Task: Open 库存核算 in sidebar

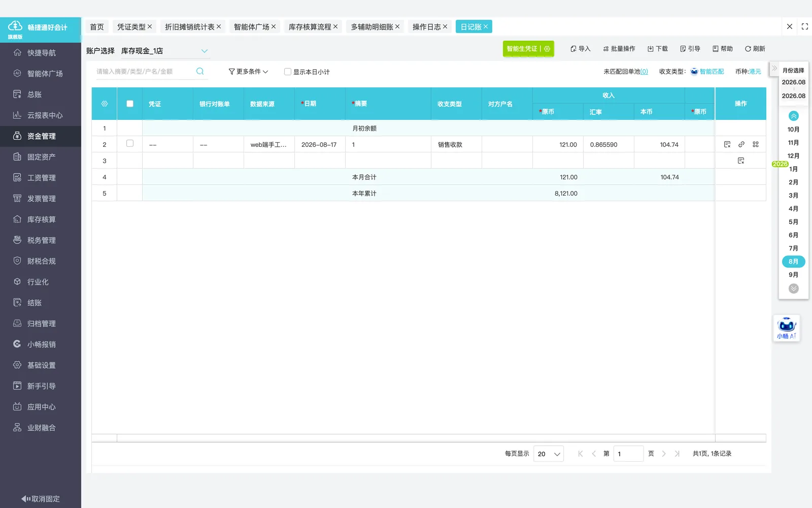Action: click(x=41, y=219)
